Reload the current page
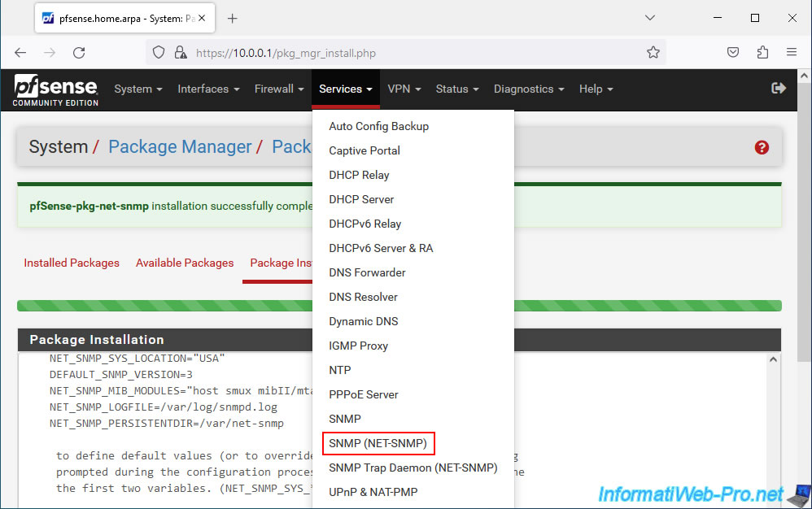The height and width of the screenshot is (509, 812). point(79,53)
